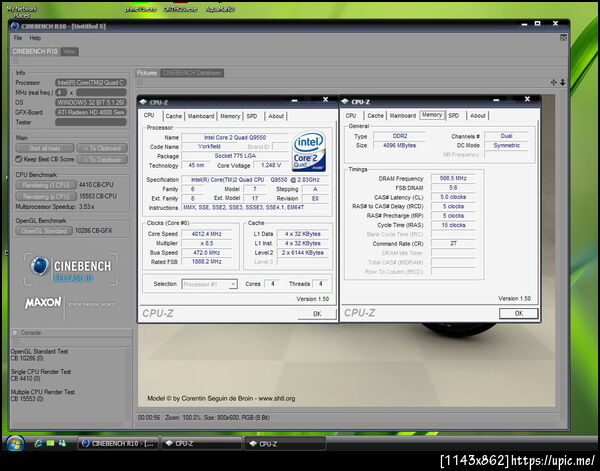Select the CINEBENCH R10 tab
This screenshot has width=600, height=471.
click(x=35, y=51)
